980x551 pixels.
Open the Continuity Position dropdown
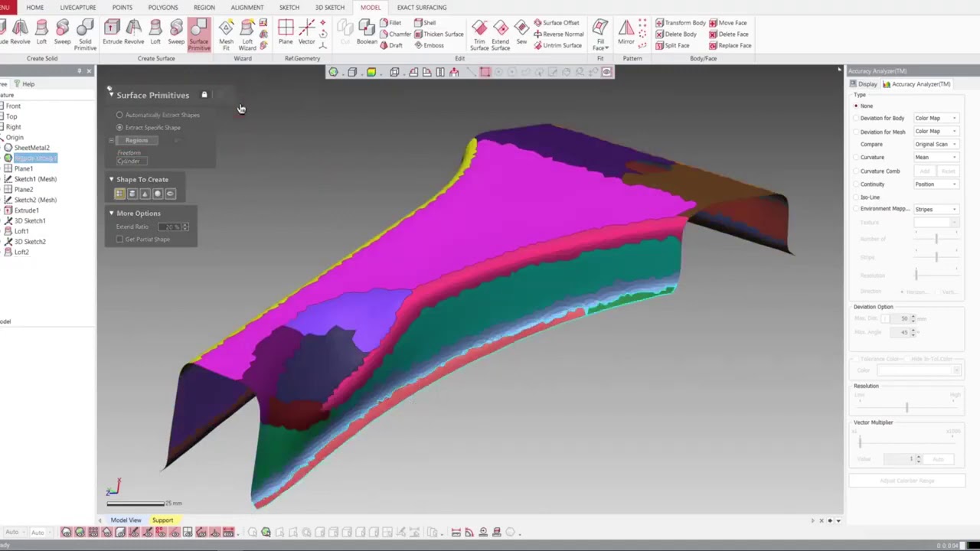pyautogui.click(x=936, y=184)
